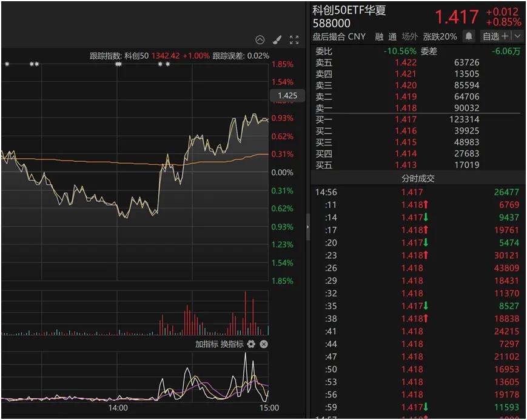Image resolution: width=527 pixels, height=420 pixels.
Task: Click the 换指标 button
Action: coord(232,344)
